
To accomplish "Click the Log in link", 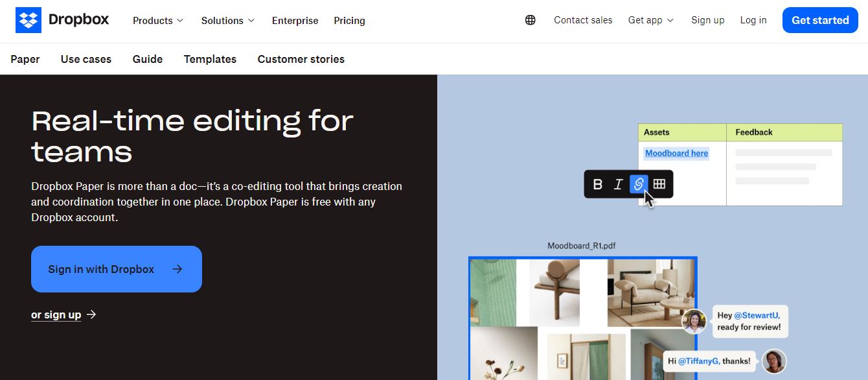I will (x=753, y=20).
